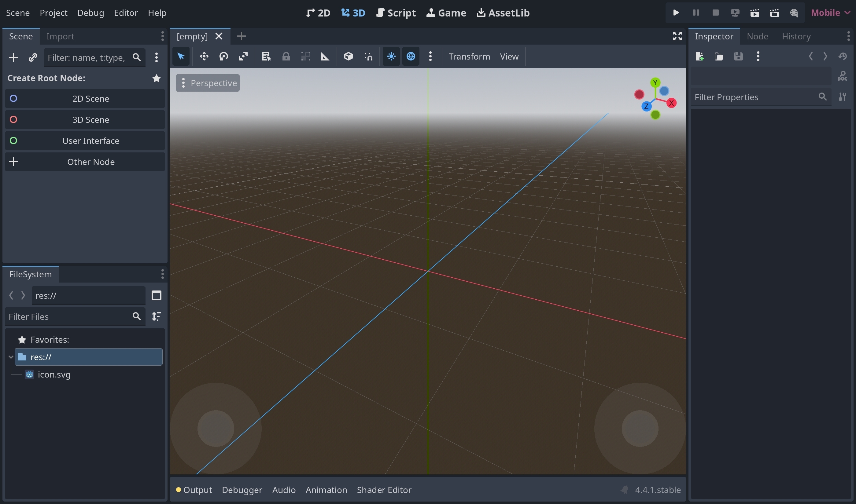
Task: Open the View menu in viewport toolbar
Action: (x=509, y=57)
